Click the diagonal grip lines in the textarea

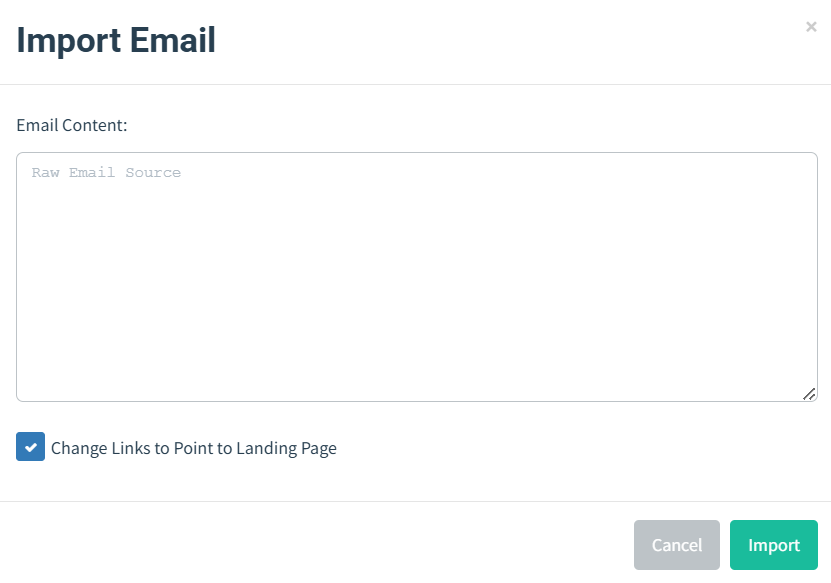809,394
